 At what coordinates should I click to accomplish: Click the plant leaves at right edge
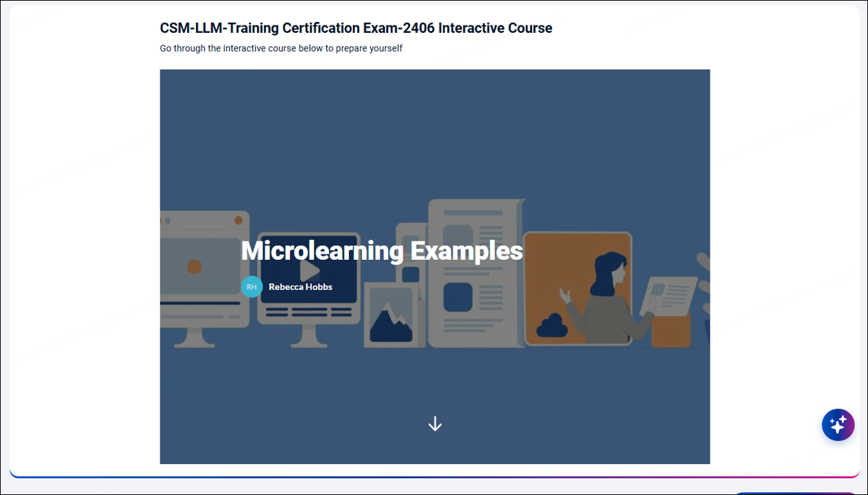click(703, 274)
